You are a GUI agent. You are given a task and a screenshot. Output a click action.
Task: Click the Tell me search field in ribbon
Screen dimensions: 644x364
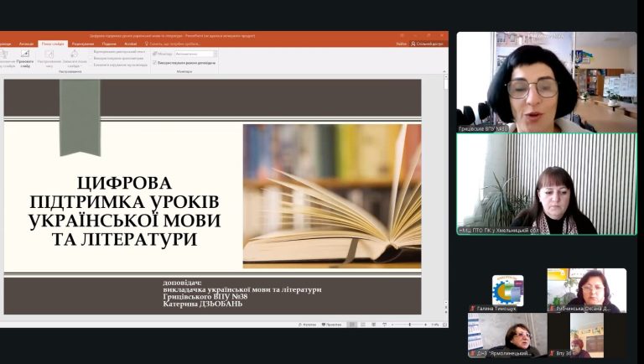click(x=173, y=44)
